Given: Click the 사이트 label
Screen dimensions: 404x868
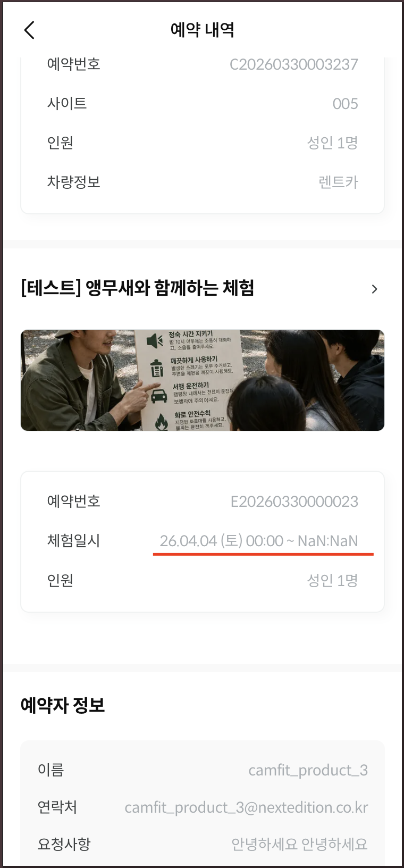Looking at the screenshot, I should [67, 104].
